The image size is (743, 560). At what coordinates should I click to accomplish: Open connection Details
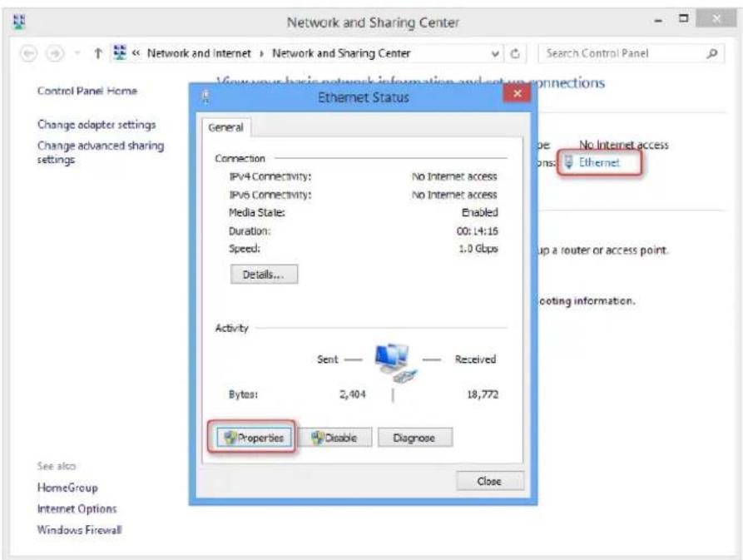tap(264, 275)
